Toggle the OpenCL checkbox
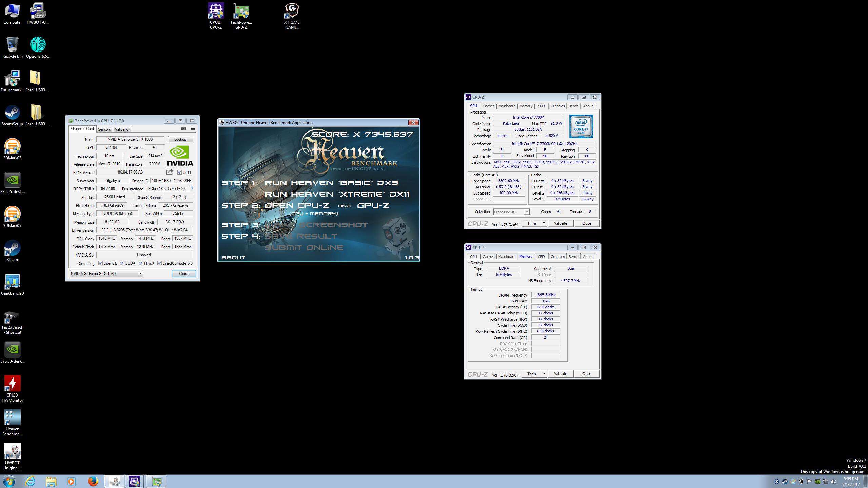The width and height of the screenshot is (868, 488). click(x=100, y=263)
